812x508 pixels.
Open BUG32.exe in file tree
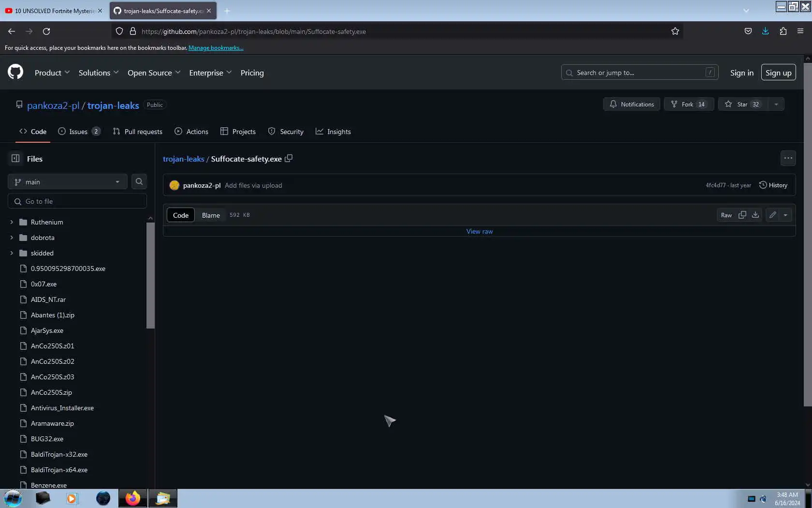(x=47, y=439)
